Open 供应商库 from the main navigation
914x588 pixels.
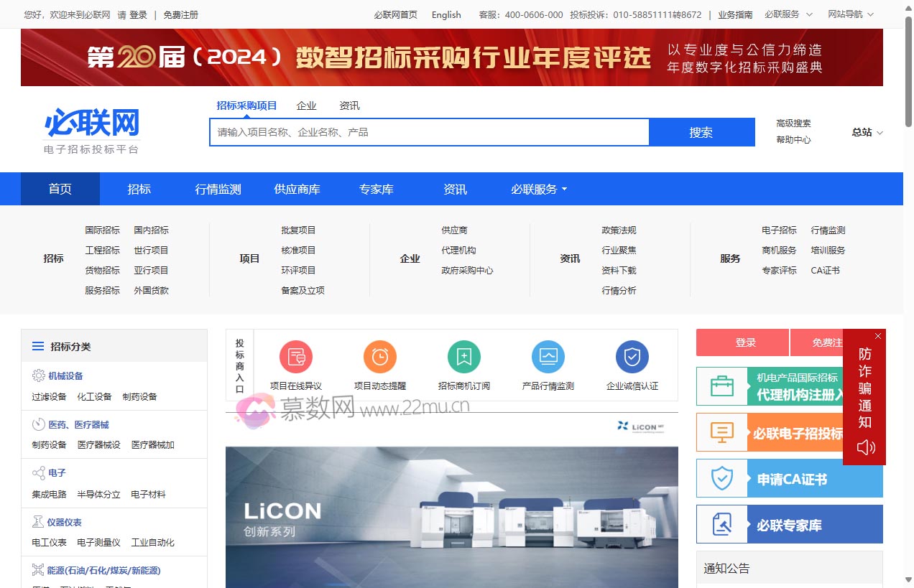[x=297, y=189]
